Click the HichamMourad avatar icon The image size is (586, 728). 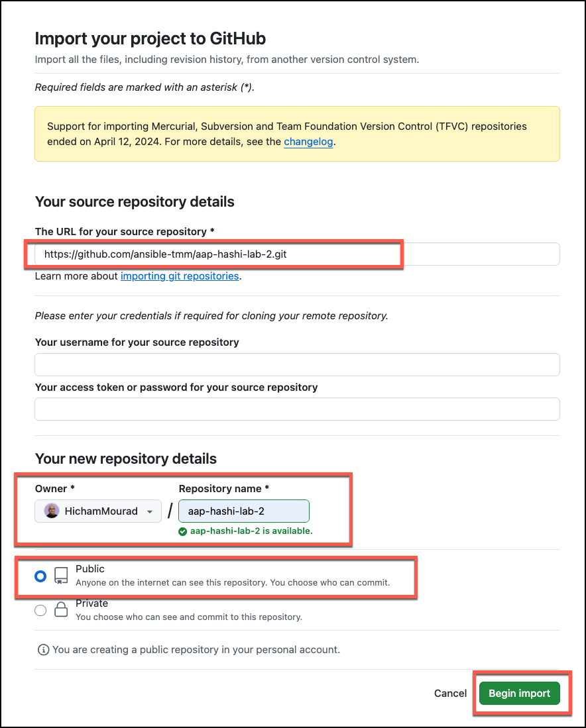click(52, 511)
